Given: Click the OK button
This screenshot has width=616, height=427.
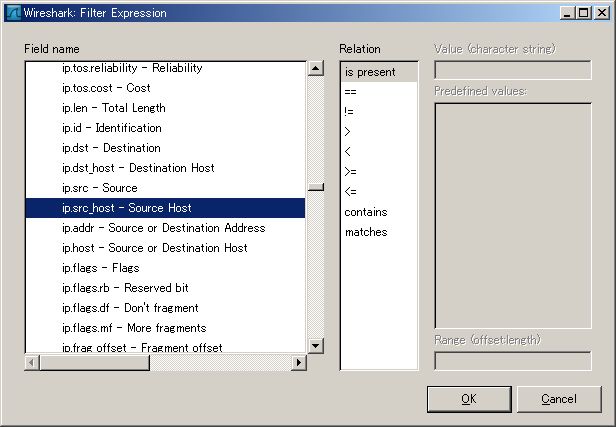Looking at the screenshot, I should 469,399.
